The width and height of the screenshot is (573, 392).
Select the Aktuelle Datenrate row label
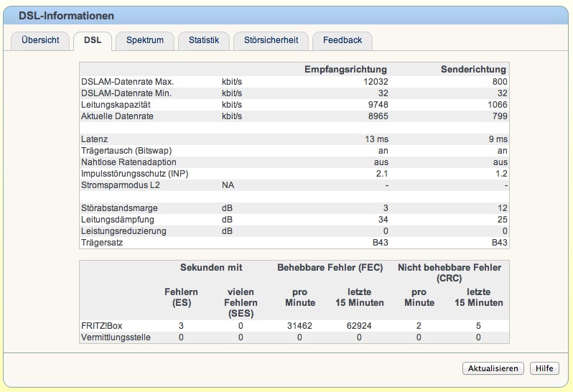117,116
